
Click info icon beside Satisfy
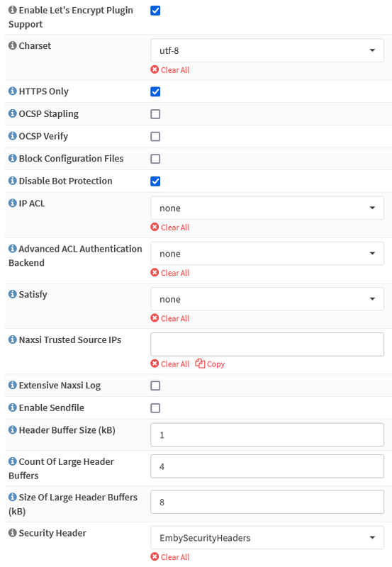tap(13, 294)
